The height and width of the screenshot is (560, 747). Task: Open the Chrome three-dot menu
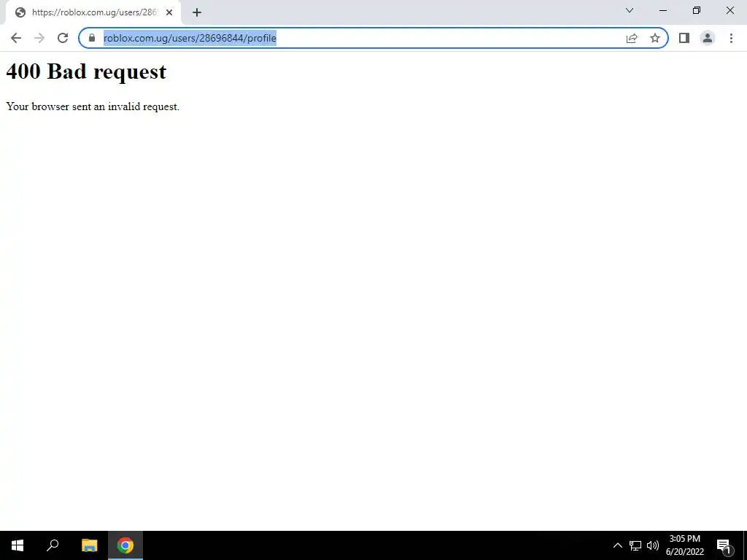point(731,38)
